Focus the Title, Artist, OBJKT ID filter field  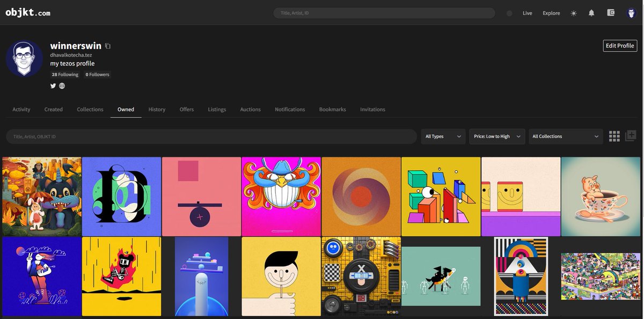click(x=211, y=136)
